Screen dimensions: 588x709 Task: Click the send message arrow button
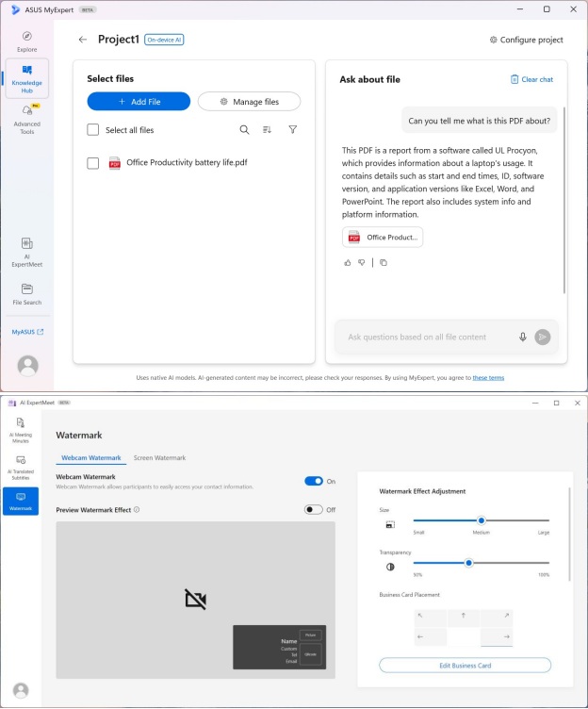[543, 337]
